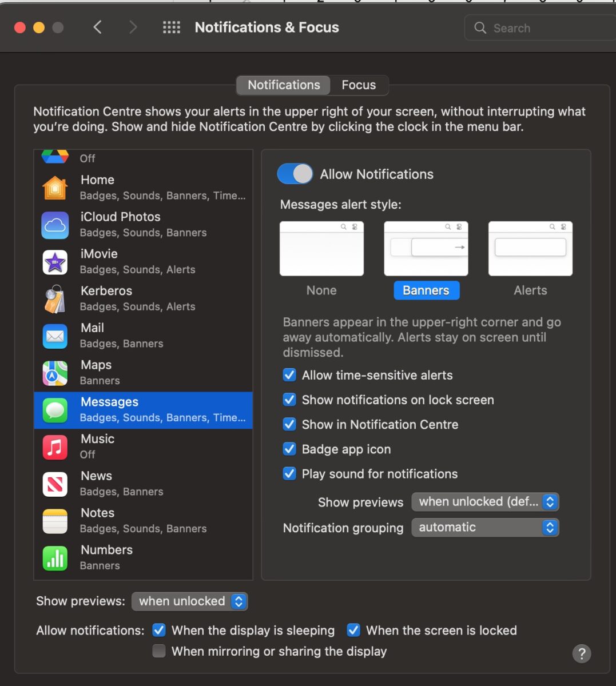This screenshot has width=616, height=686.
Task: Open help with the question mark button
Action: tap(582, 653)
